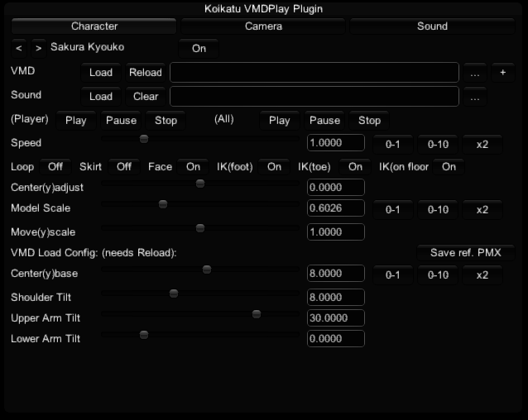The height and width of the screenshot is (420, 528).
Task: Pause the (Player) animation
Action: pyautogui.click(x=121, y=121)
